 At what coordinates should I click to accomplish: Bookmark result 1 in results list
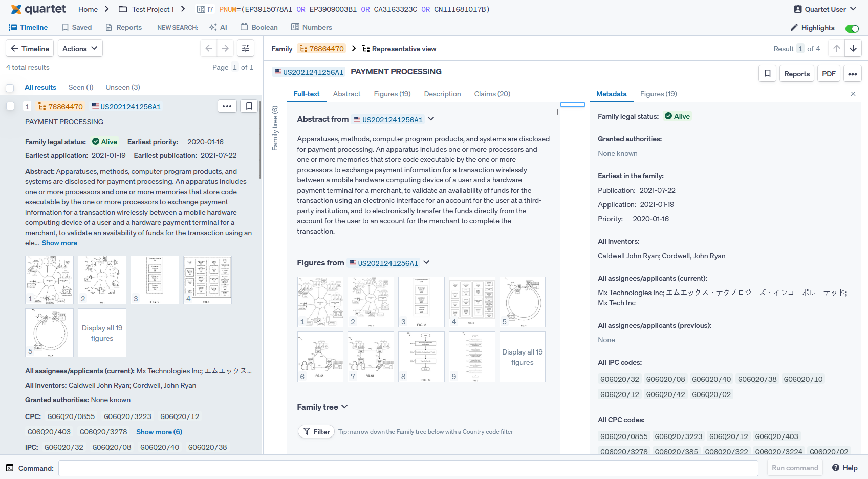tap(249, 106)
